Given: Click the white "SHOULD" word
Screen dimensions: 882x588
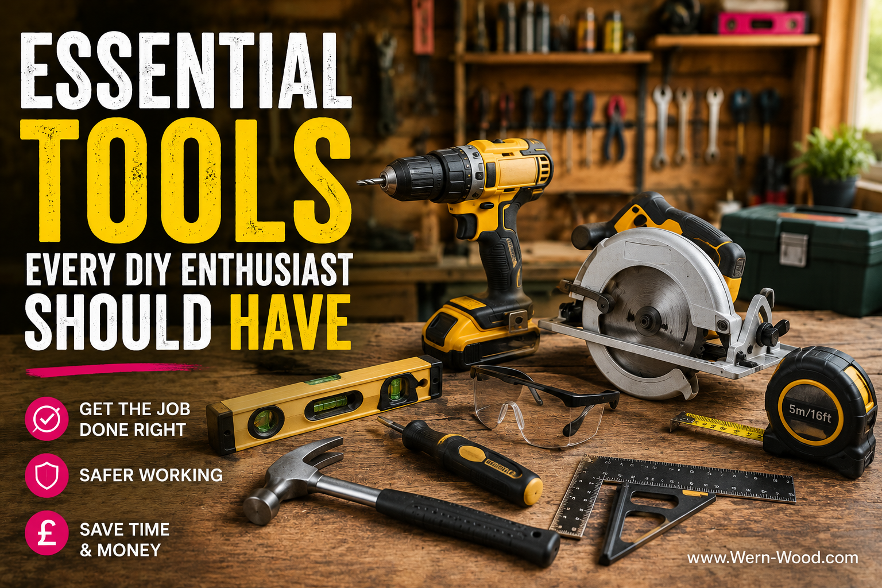Looking at the screenshot, I should pyautogui.click(x=118, y=322).
